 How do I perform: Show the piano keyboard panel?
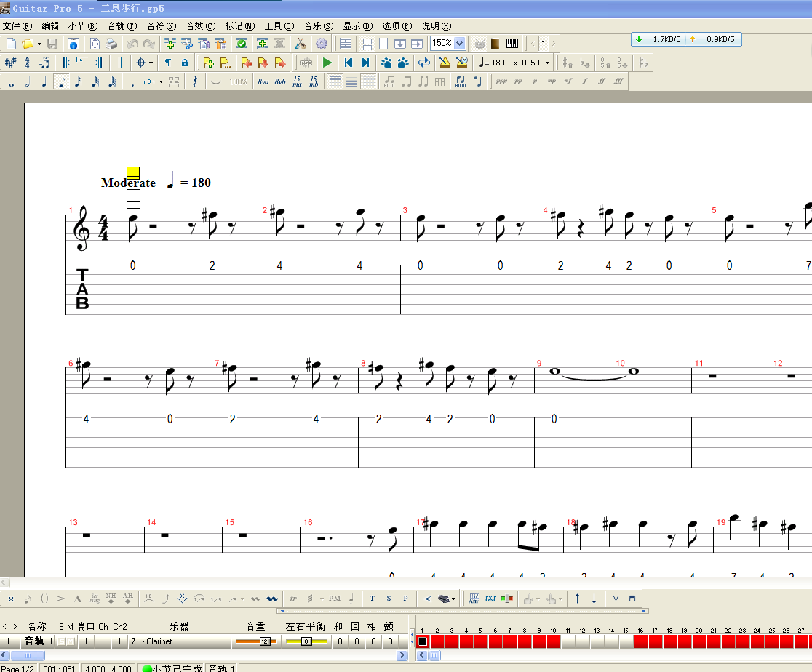tap(512, 44)
